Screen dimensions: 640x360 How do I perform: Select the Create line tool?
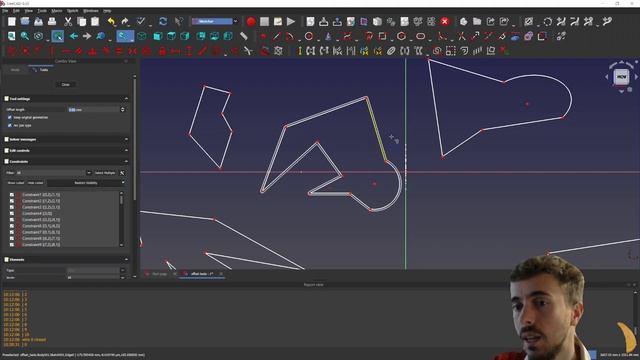(x=277, y=36)
